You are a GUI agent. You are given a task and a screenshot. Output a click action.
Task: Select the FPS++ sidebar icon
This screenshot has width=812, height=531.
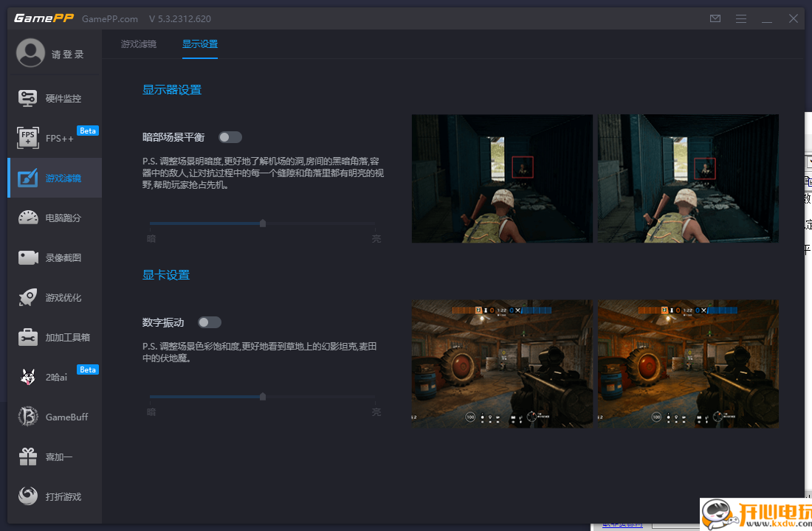pyautogui.click(x=28, y=138)
